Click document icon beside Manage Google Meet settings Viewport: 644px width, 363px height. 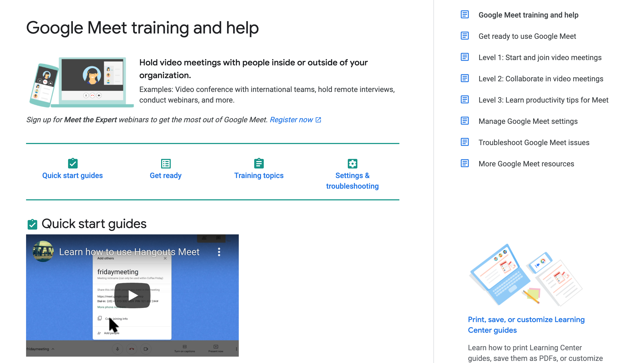[x=465, y=121]
